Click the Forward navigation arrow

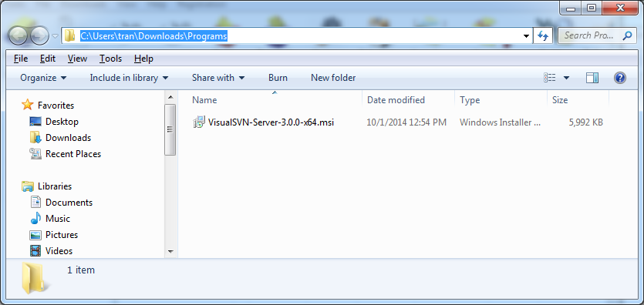point(39,36)
